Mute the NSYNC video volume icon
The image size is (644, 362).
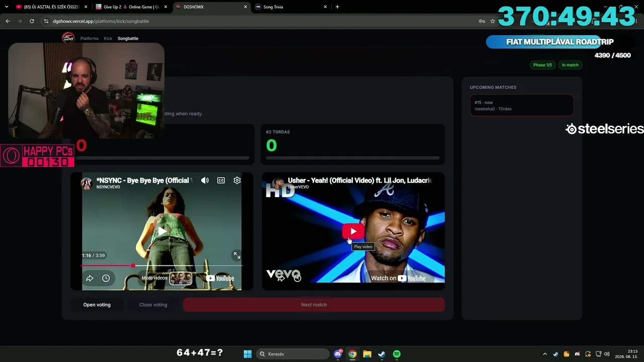(x=205, y=180)
